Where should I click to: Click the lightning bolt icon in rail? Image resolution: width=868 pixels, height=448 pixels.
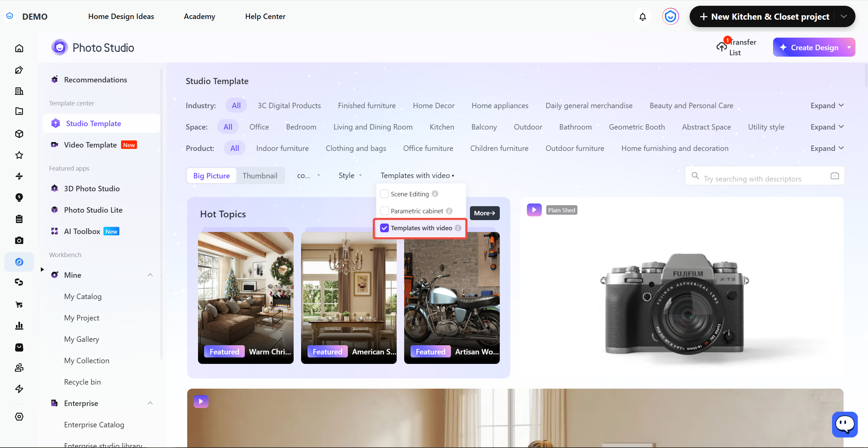[x=19, y=389]
